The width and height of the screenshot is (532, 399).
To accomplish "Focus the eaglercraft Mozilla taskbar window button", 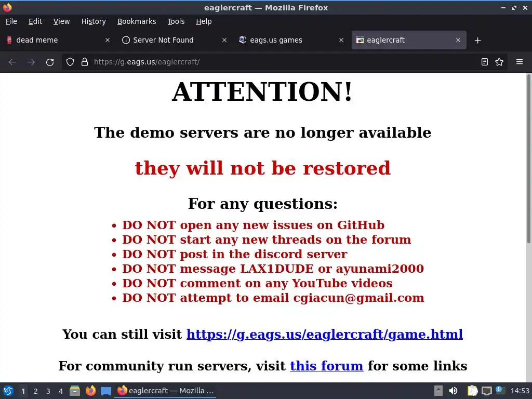I will pos(166,391).
